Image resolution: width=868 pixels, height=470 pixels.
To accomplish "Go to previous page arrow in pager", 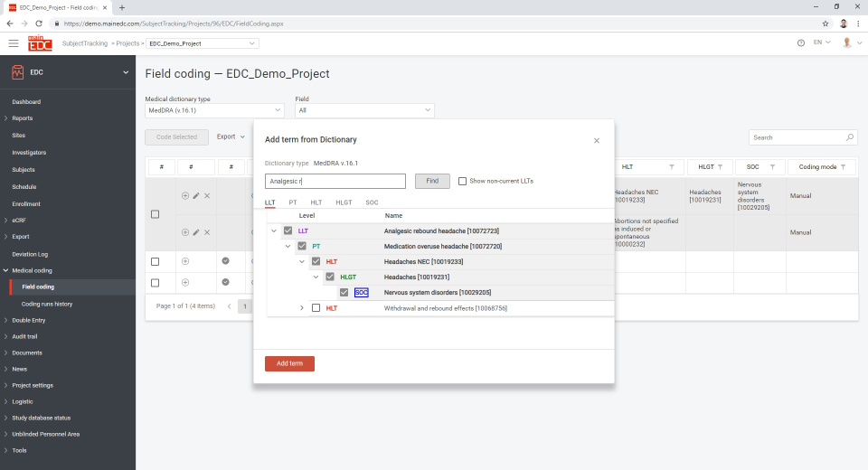I will pos(229,306).
